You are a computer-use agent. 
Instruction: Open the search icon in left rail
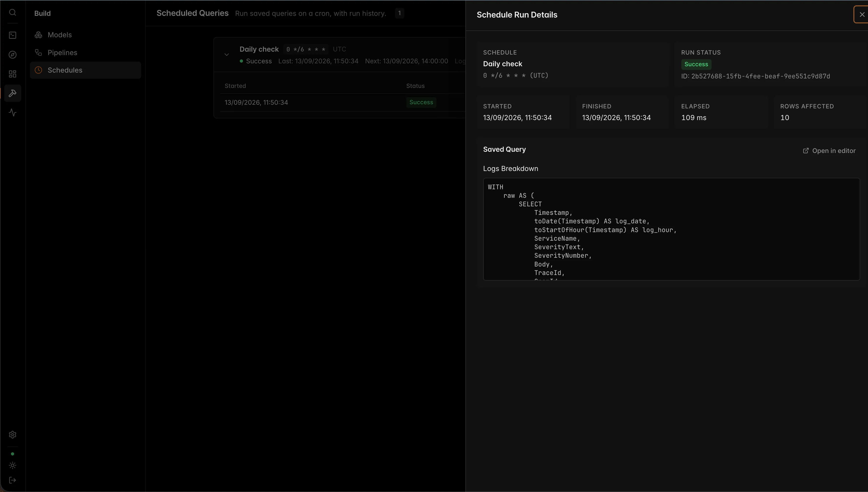pos(12,12)
